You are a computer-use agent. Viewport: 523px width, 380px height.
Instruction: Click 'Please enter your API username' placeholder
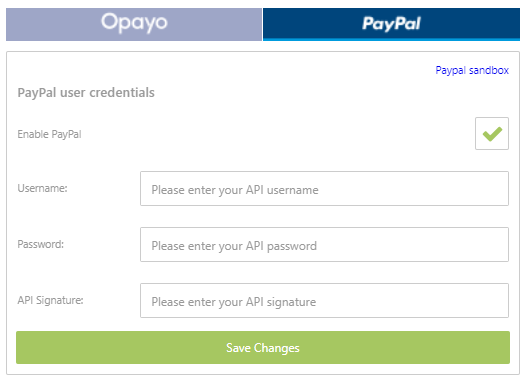235,190
